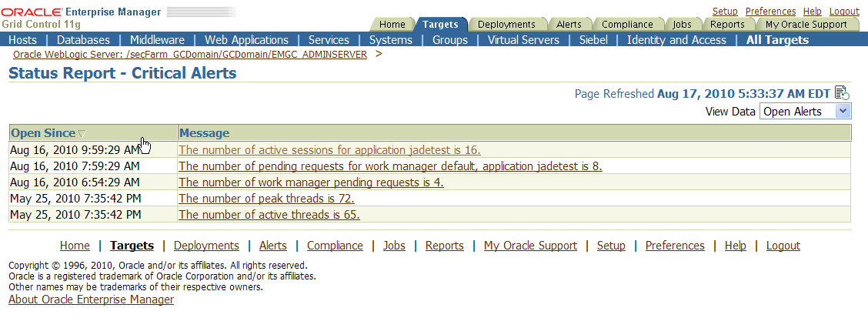The width and height of the screenshot is (868, 328).
Task: Open Preferences in the header
Action: click(x=770, y=11)
